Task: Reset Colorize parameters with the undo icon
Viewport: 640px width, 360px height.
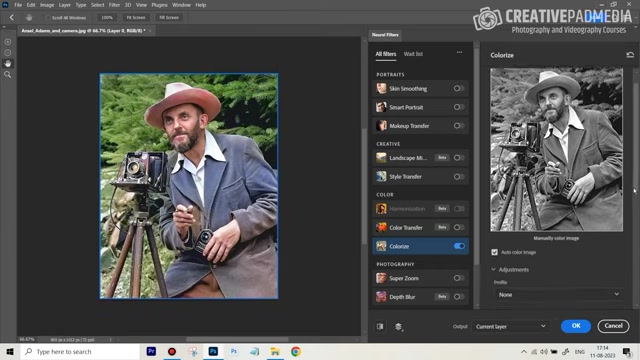Action: tap(630, 55)
